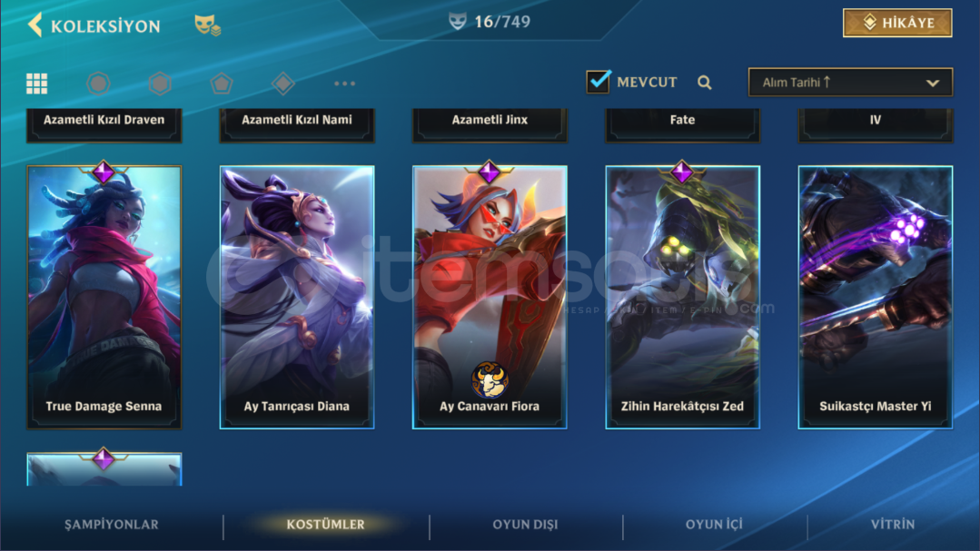Viewport: 980px width, 551px height.
Task: Click the sort dropdown chevron arrow
Action: coord(933,84)
